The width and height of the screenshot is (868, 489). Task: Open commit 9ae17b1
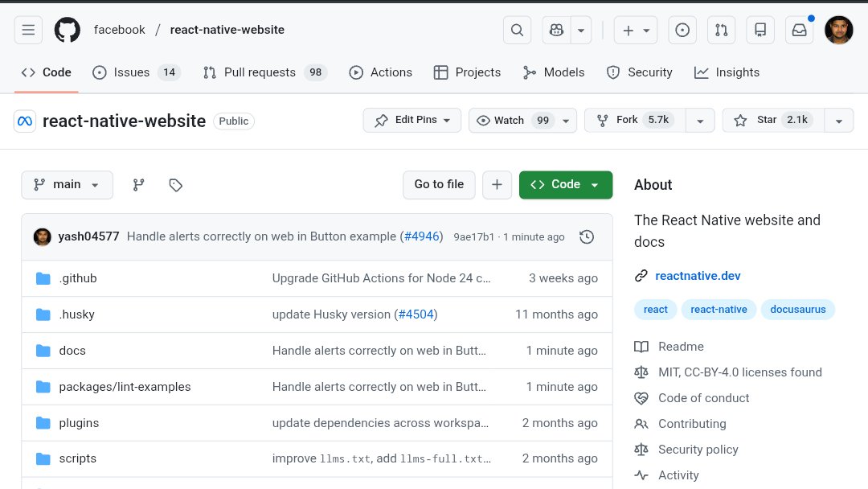(x=474, y=237)
